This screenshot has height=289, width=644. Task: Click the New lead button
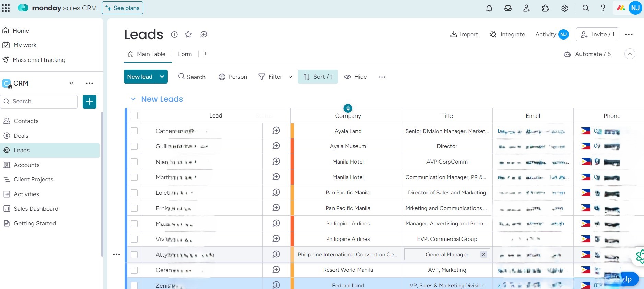(x=140, y=77)
